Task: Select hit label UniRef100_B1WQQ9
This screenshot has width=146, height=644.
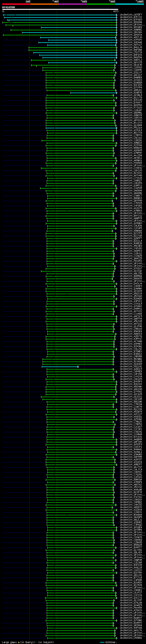Action: [131, 82]
